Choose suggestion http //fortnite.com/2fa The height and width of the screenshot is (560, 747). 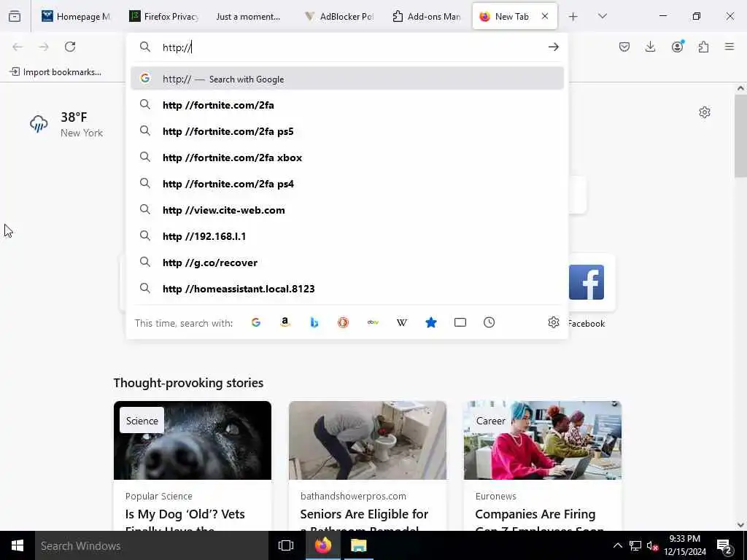[347, 105]
